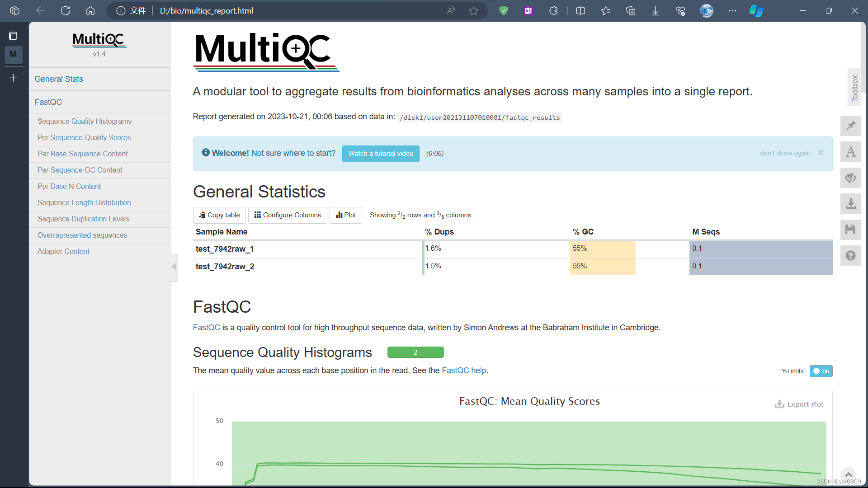Screen dimensions: 868x488
Task: Open Microsoft Edge browser extensions puzzle icon
Action: coord(553,10)
